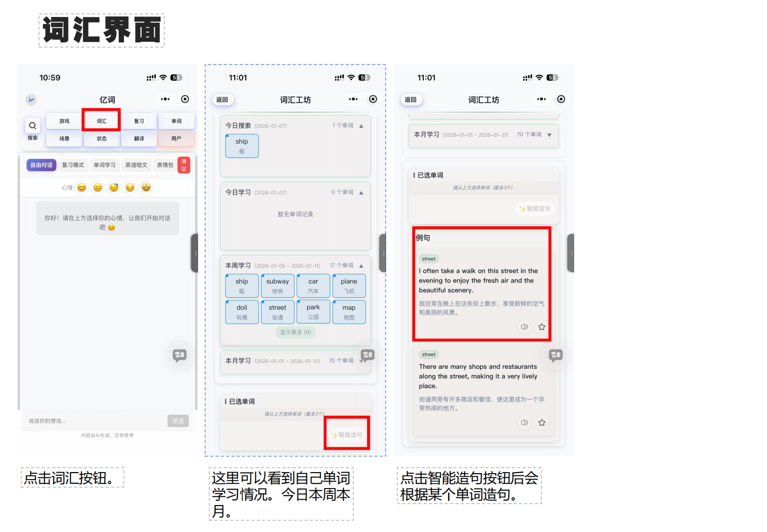Open the floating chat bubble icon
The width and height of the screenshot is (767, 532).
(x=180, y=356)
